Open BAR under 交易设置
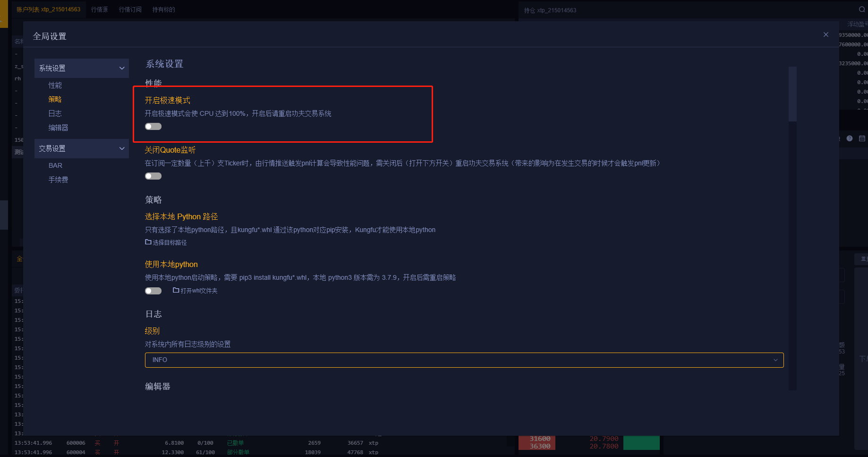The image size is (868, 457). 55,165
